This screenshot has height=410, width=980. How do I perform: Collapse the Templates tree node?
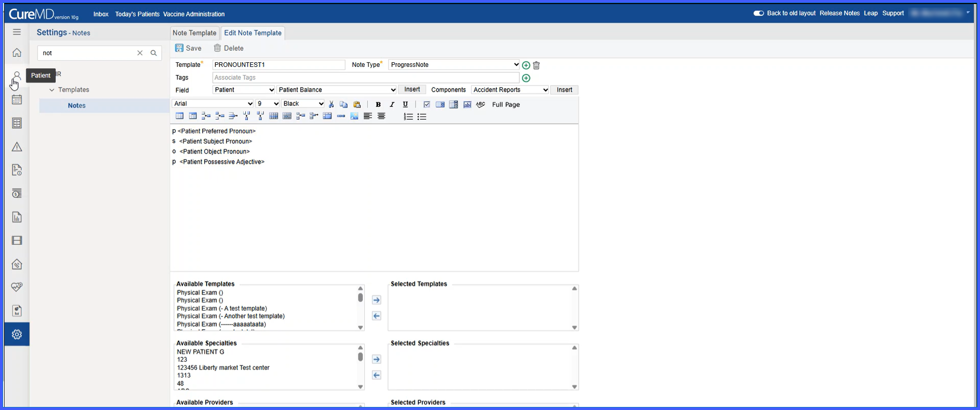[x=52, y=90]
